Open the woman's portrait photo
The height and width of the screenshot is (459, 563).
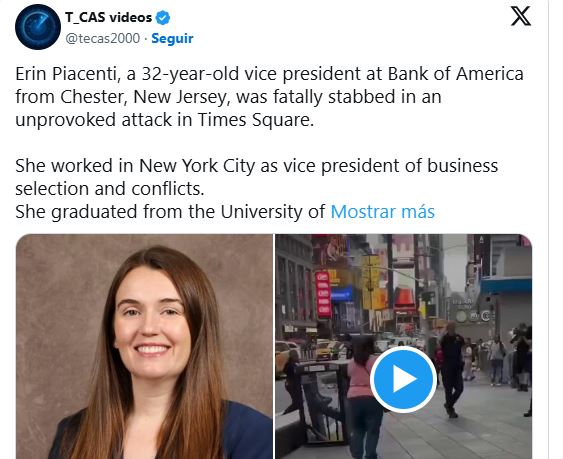tap(144, 346)
